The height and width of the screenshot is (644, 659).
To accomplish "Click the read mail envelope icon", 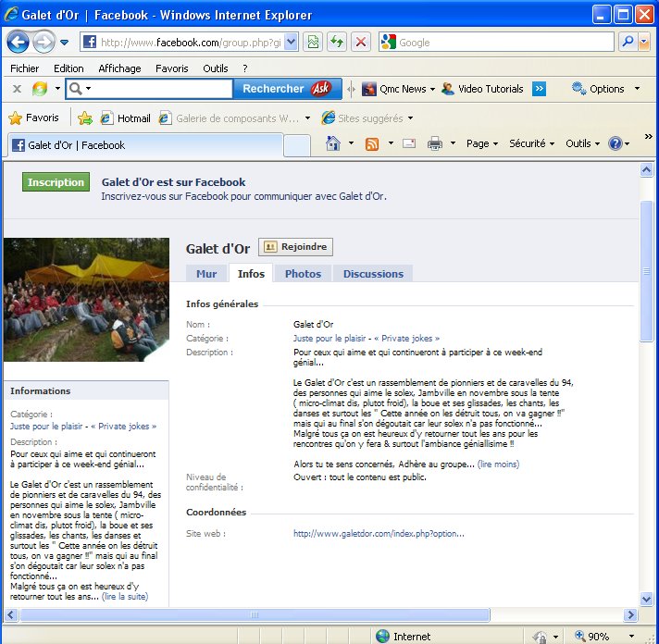I will (x=409, y=143).
